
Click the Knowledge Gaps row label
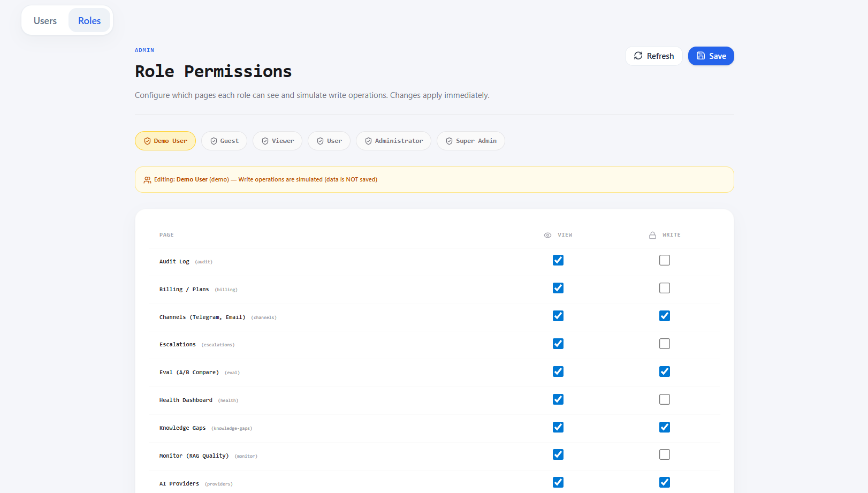(182, 428)
